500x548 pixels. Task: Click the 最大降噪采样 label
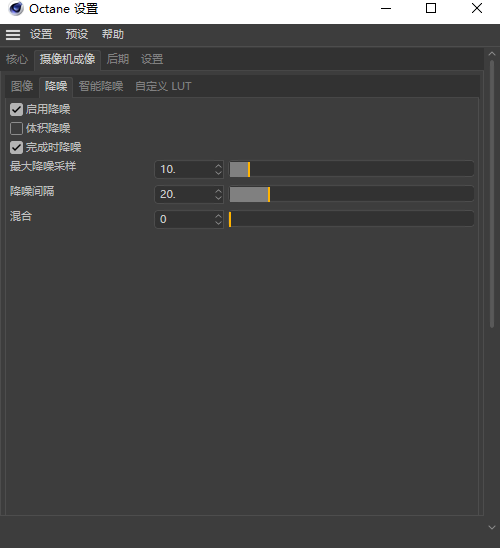click(43, 166)
